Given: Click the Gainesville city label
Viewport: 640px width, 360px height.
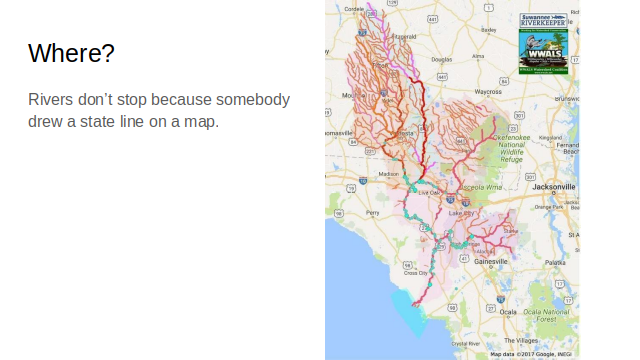Looking at the screenshot, I should click(491, 261).
